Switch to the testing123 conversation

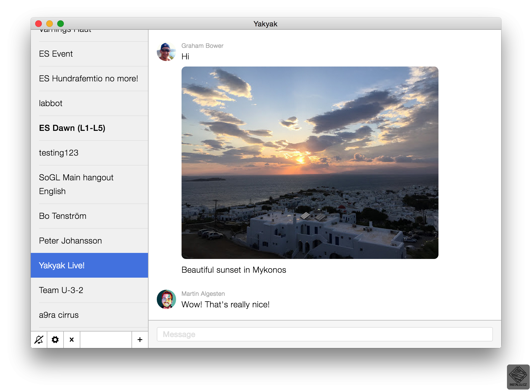89,153
